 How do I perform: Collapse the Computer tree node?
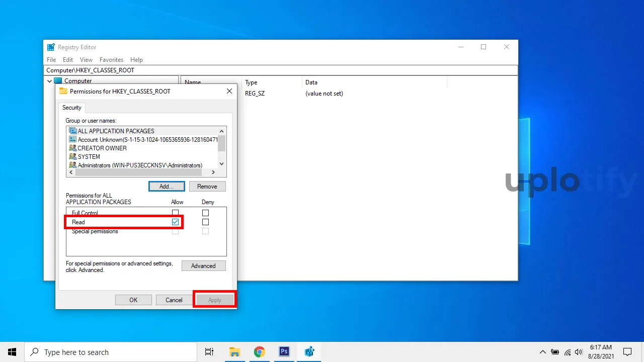pos(49,81)
